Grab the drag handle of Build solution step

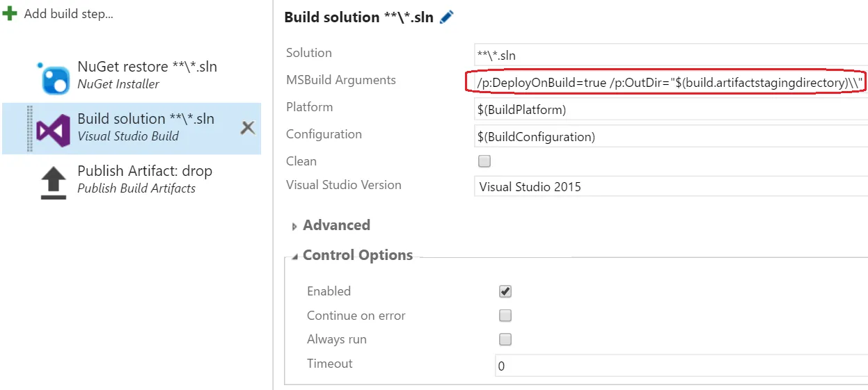(x=29, y=129)
